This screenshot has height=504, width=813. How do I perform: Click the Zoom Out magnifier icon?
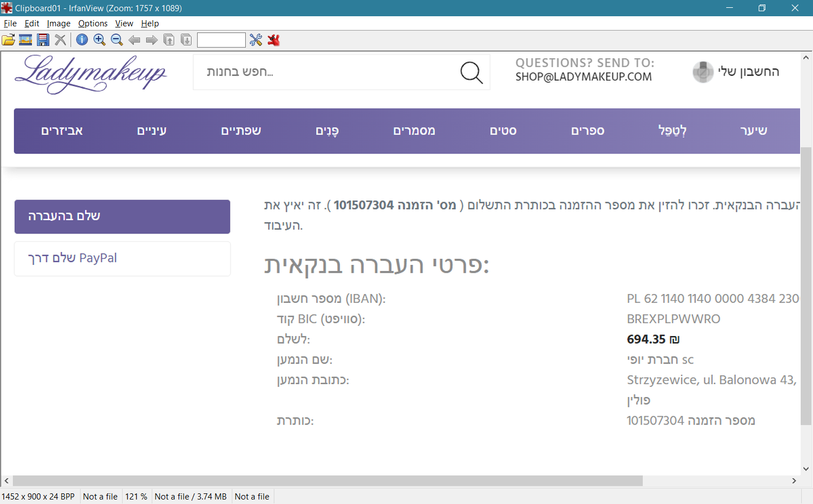click(x=117, y=40)
